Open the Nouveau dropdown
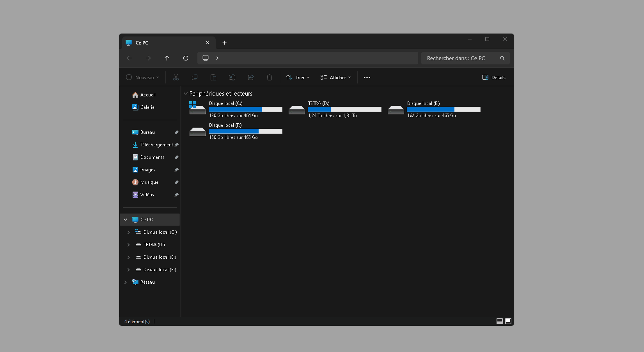This screenshot has height=352, width=644. [143, 77]
